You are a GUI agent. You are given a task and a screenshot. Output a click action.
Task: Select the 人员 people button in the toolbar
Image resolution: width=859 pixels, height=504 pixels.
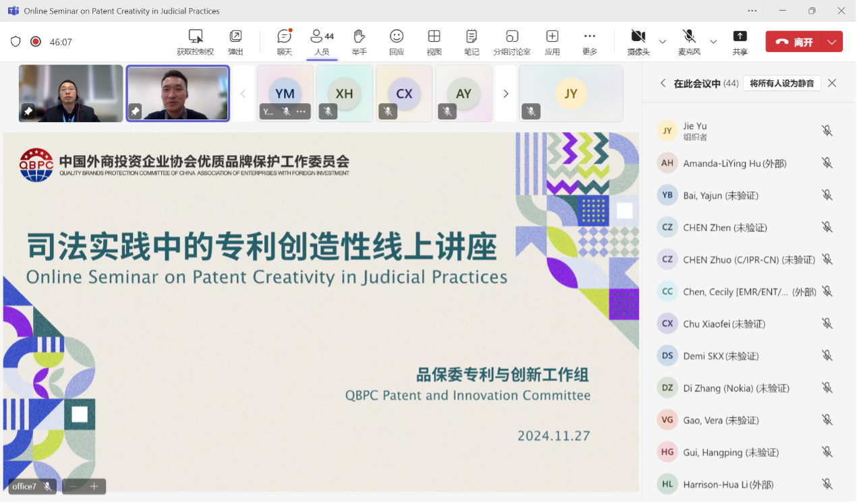pos(322,42)
